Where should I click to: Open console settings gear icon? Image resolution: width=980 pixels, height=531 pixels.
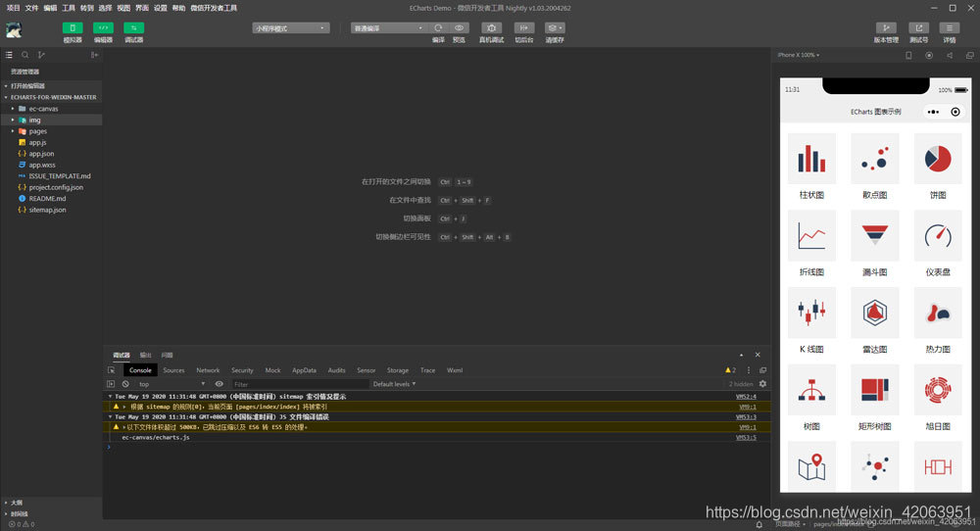pos(762,384)
